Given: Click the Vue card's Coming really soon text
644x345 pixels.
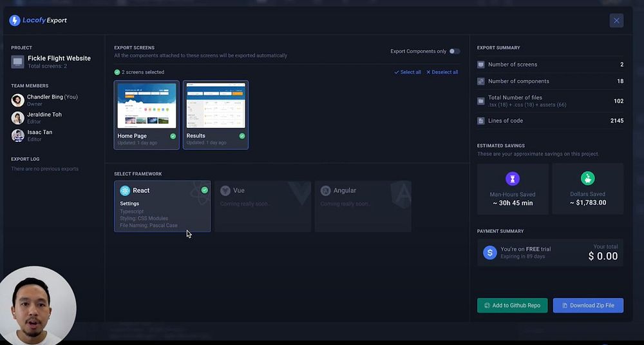Looking at the screenshot, I should [x=245, y=204].
